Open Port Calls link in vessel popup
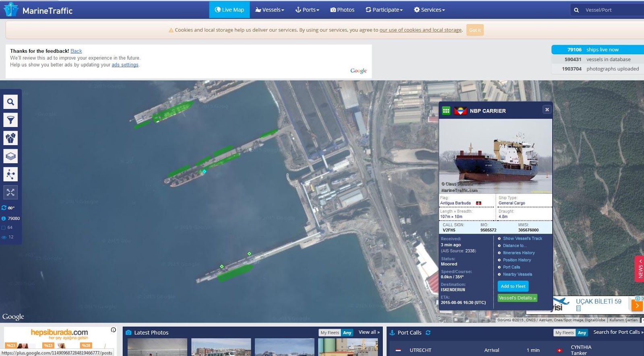Viewport: 644px width, 356px height. coord(512,268)
